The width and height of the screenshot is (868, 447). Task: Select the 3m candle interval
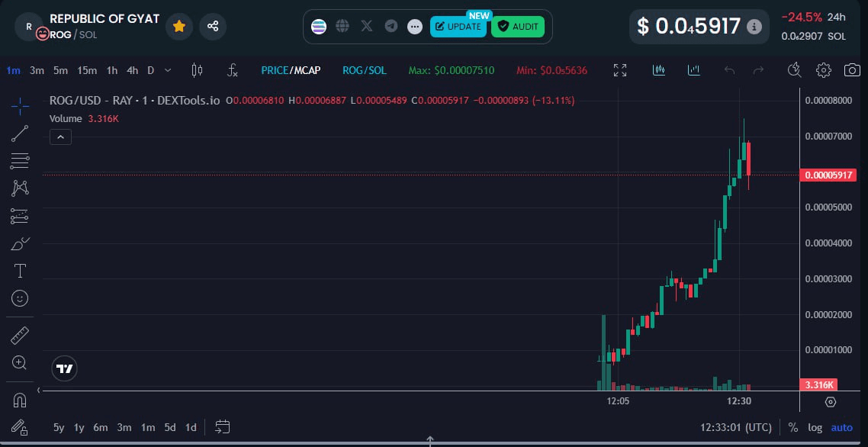tap(37, 70)
